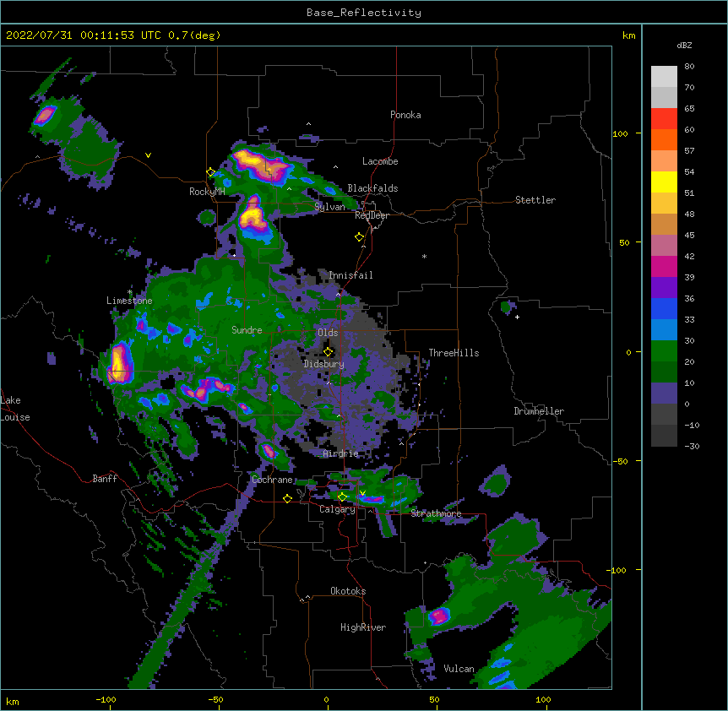
Task: Select the yellow diamond marker below RedDeer
Action: 360,237
